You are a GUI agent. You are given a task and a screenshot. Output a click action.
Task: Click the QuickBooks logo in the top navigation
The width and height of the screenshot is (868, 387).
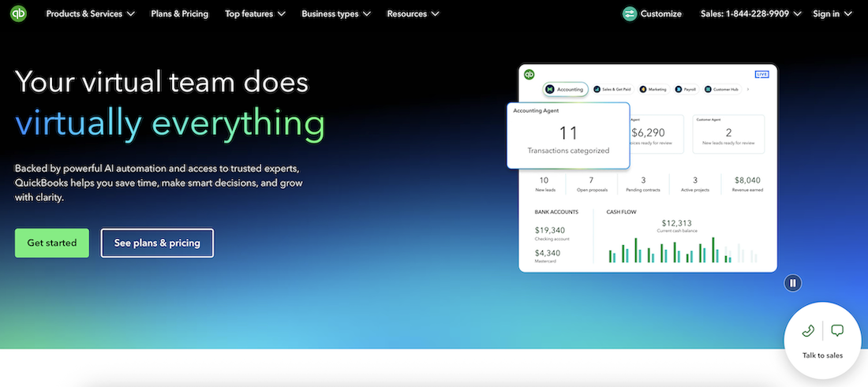point(18,14)
